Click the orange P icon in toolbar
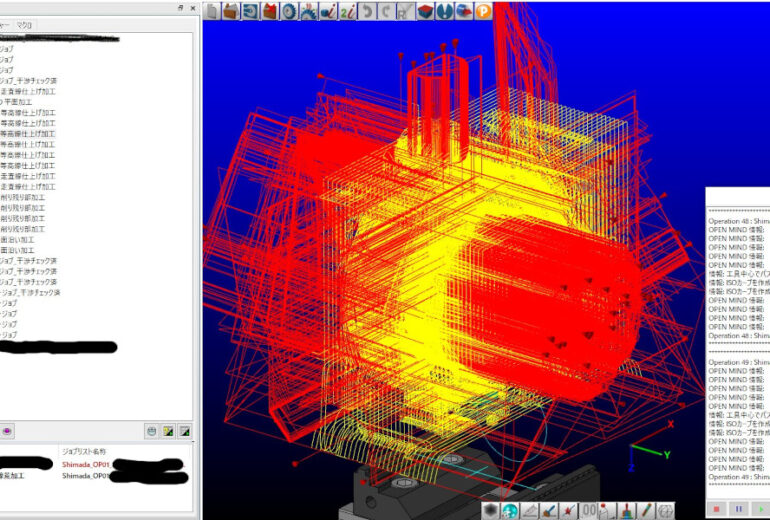The width and height of the screenshot is (770, 520). pyautogui.click(x=484, y=12)
